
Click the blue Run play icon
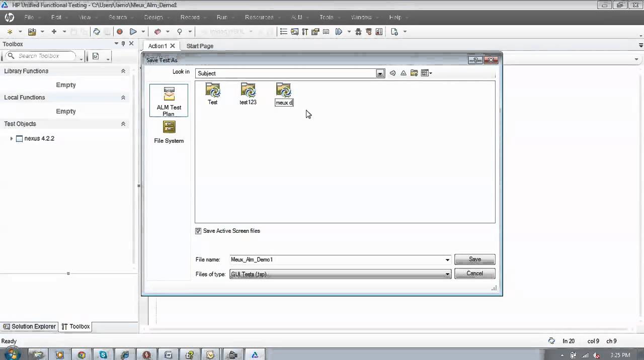click(x=133, y=32)
